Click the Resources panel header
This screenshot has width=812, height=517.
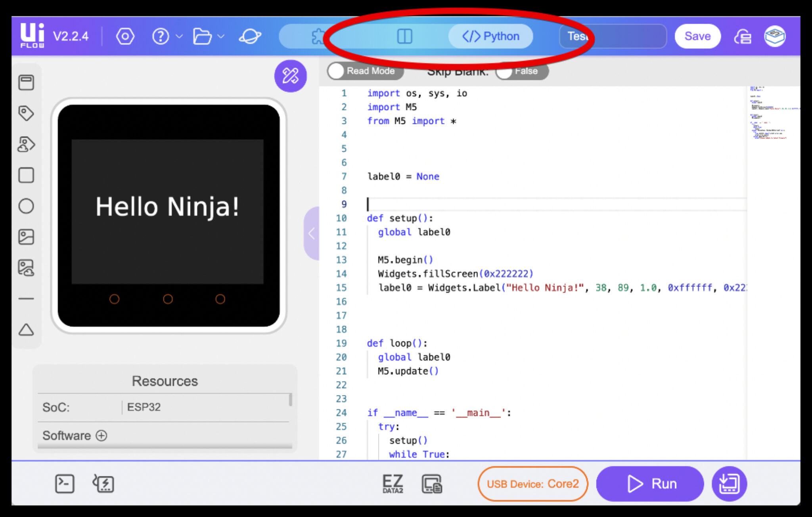pyautogui.click(x=165, y=381)
